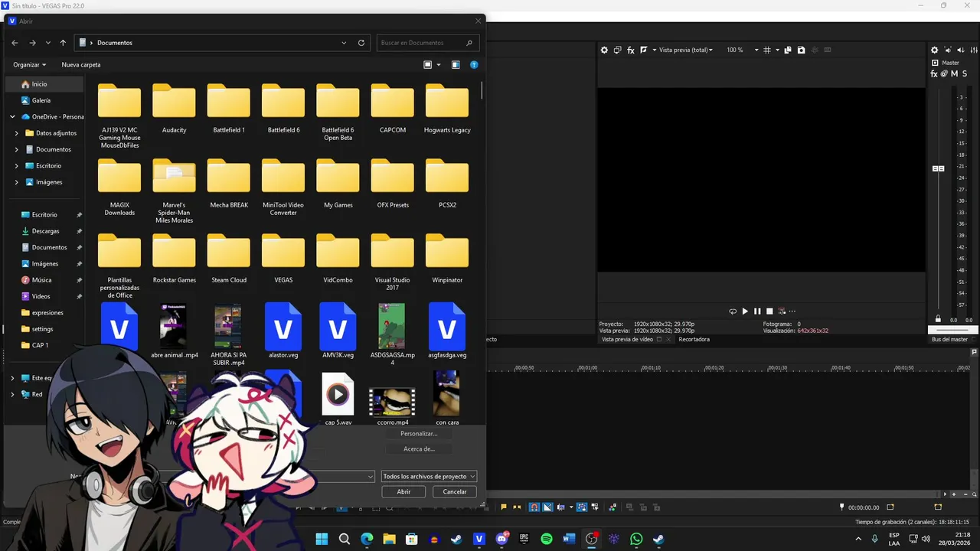Go up one folder level in Abrir dialog
This screenshot has height=551, width=980.
click(63, 43)
